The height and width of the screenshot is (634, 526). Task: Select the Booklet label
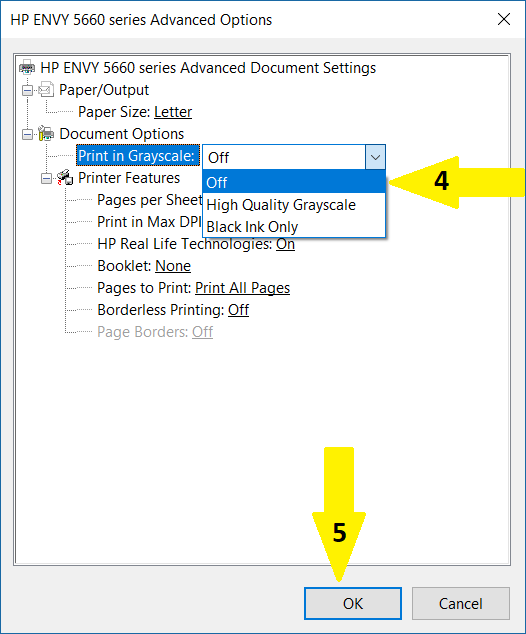point(125,266)
